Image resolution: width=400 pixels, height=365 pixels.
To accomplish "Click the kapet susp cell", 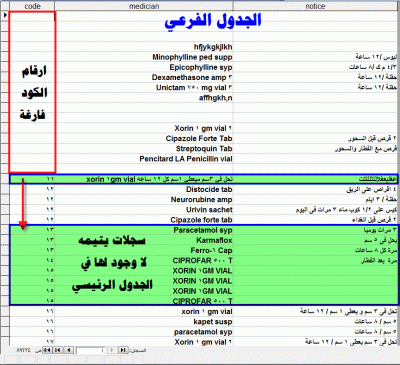I will pos(144,322).
